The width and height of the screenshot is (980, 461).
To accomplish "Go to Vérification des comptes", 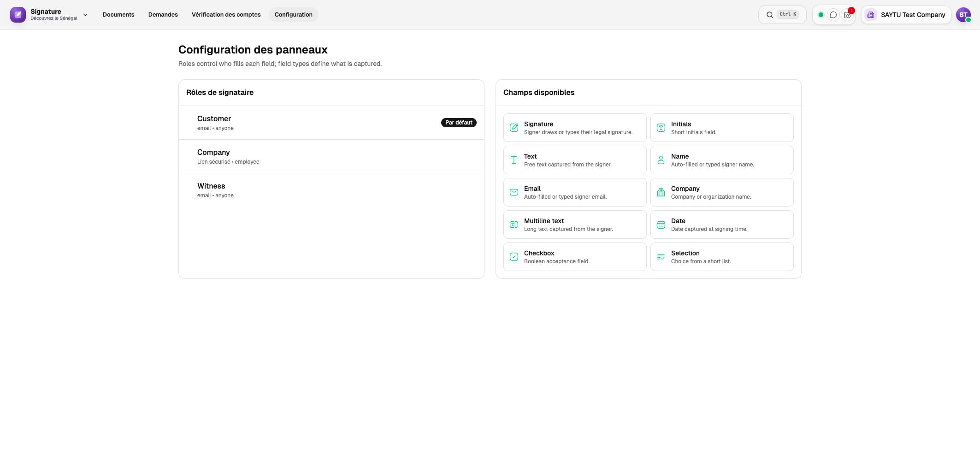I will (226, 15).
